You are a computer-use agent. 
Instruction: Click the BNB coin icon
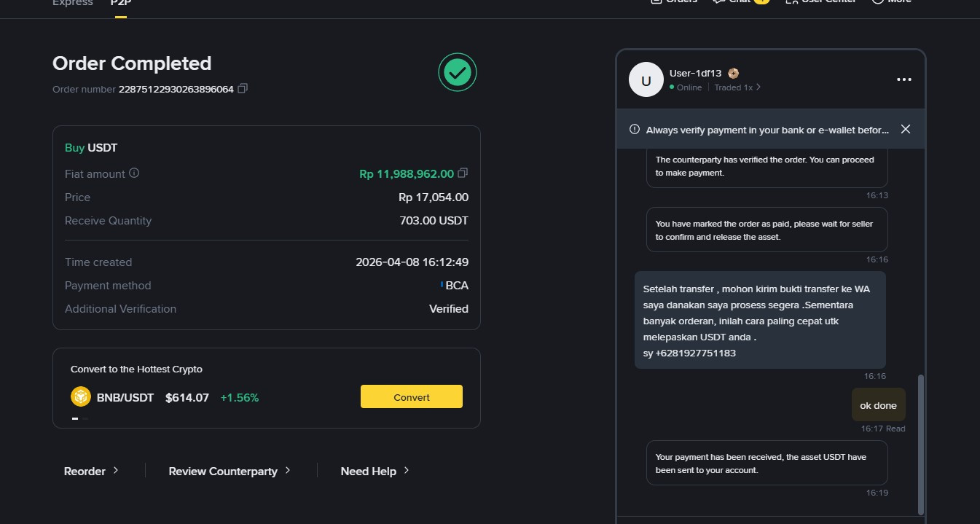click(80, 397)
